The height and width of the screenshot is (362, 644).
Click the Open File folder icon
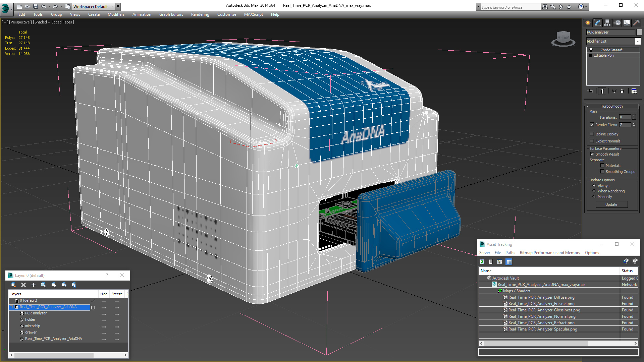point(27,6)
